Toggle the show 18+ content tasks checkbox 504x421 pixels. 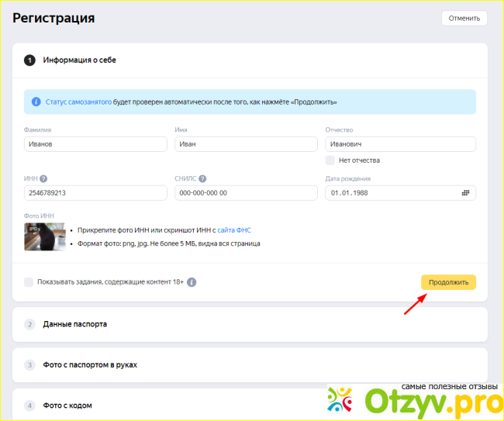[29, 282]
